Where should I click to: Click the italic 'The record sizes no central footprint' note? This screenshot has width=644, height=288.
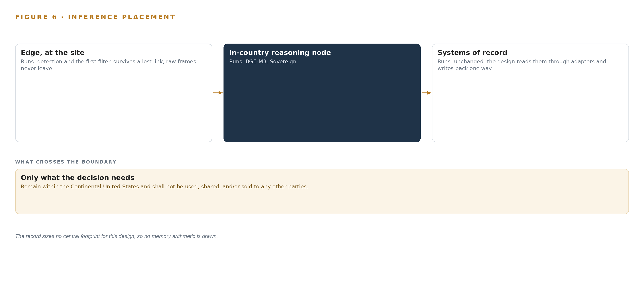pos(116,236)
